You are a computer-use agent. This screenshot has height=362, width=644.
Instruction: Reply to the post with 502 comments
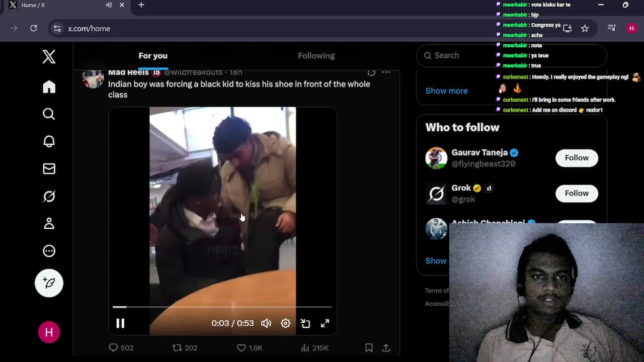(121, 347)
